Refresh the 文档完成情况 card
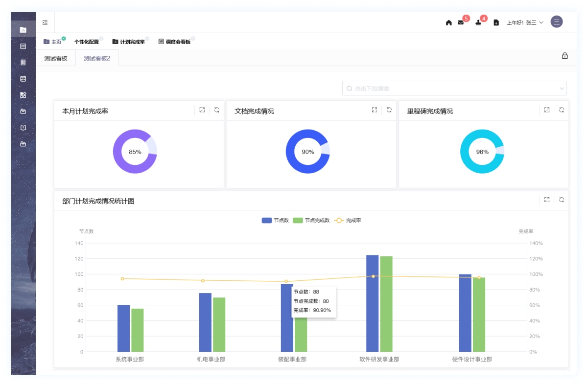 (x=389, y=110)
